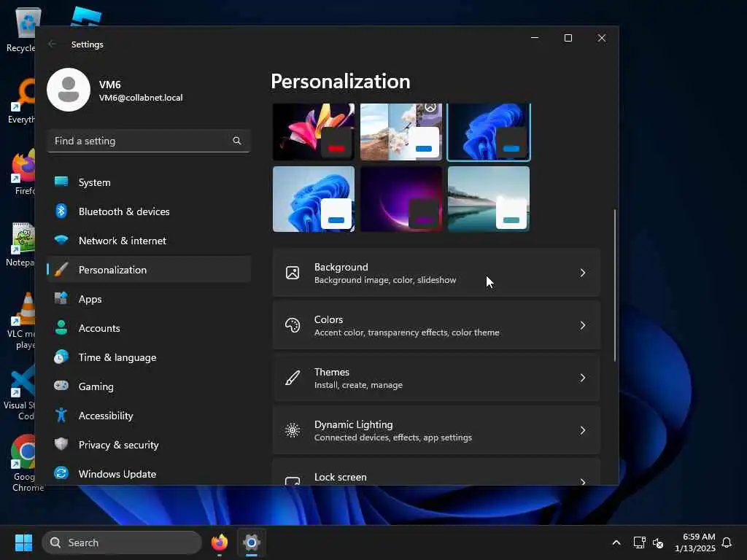Open Colors accent and theme row
Screen dimensions: 747x560
[x=436, y=325]
